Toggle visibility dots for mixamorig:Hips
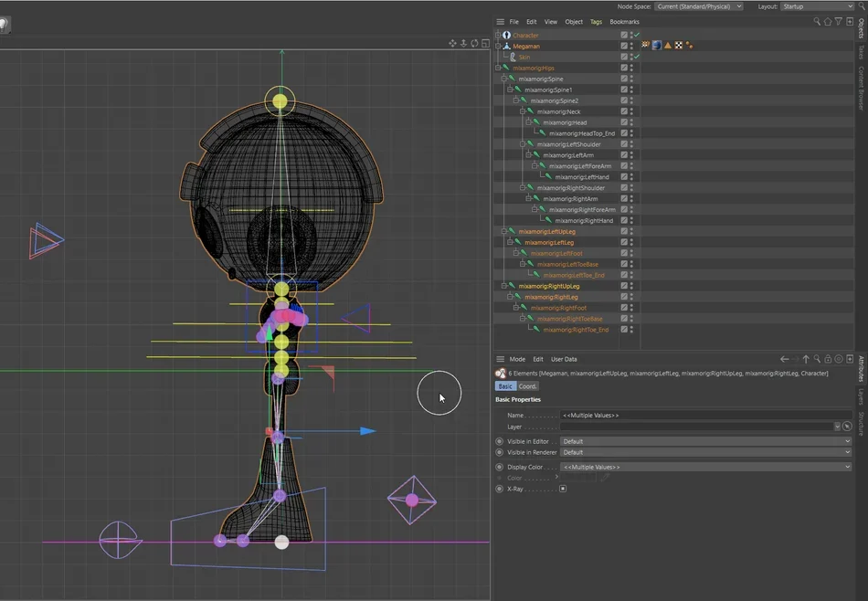The width and height of the screenshot is (868, 601). click(631, 69)
